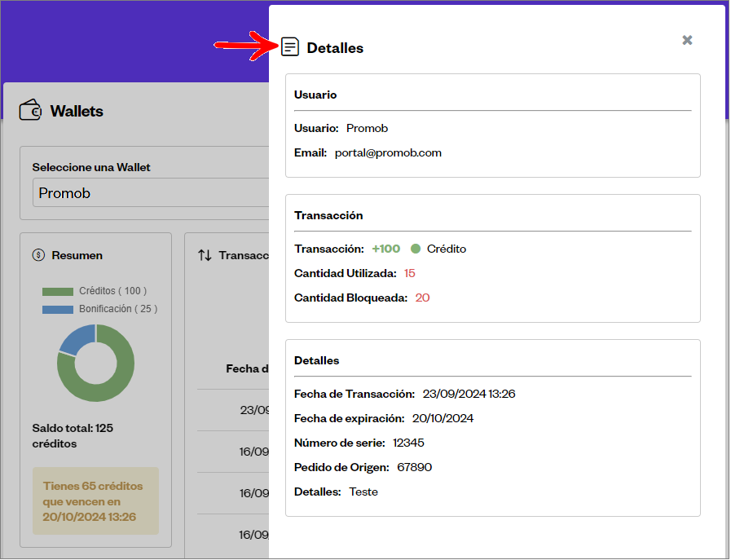Click the transaction date 23/09/2024 13:26
731x560 pixels.
pyautogui.click(x=469, y=394)
